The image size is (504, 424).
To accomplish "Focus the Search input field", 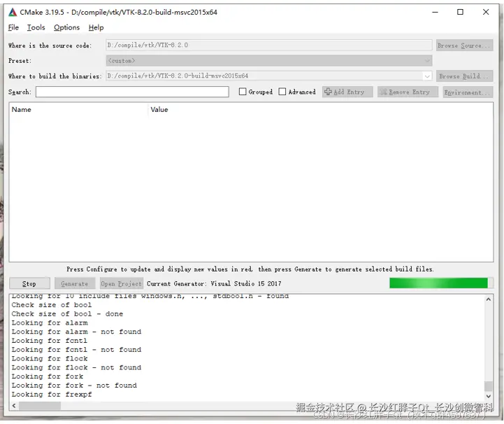I will [x=132, y=92].
